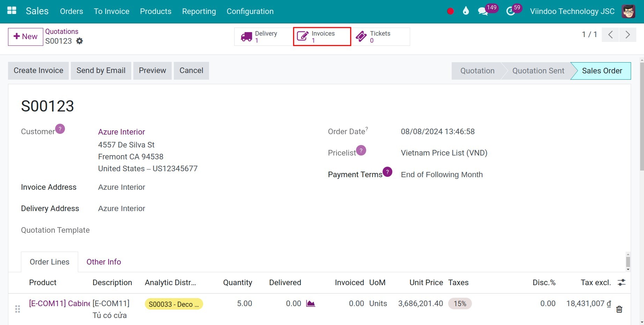The image size is (644, 325).
Task: Cancel the sales order
Action: pos(191,71)
